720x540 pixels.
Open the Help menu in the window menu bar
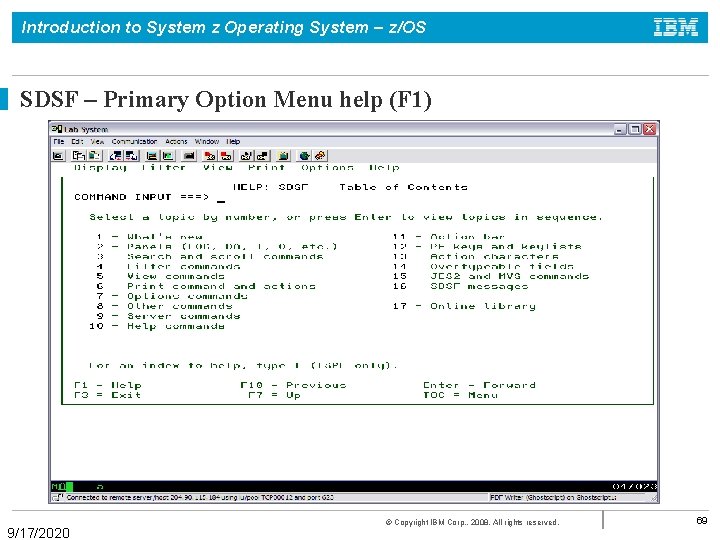click(x=233, y=141)
